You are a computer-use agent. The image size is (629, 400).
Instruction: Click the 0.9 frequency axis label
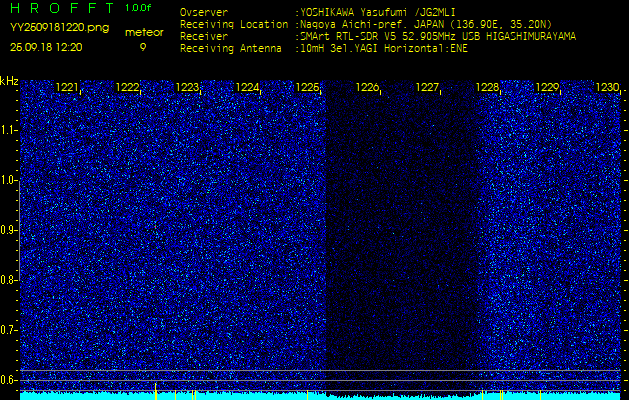point(8,230)
